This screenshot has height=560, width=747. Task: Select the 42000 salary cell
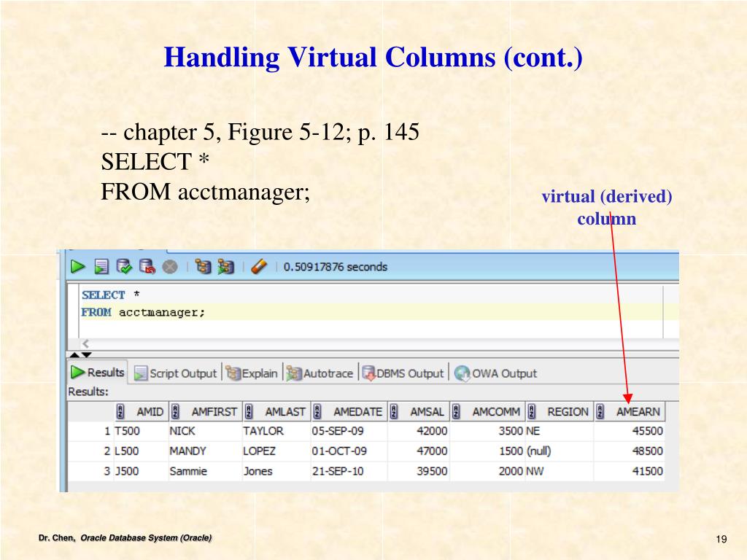[x=419, y=431]
